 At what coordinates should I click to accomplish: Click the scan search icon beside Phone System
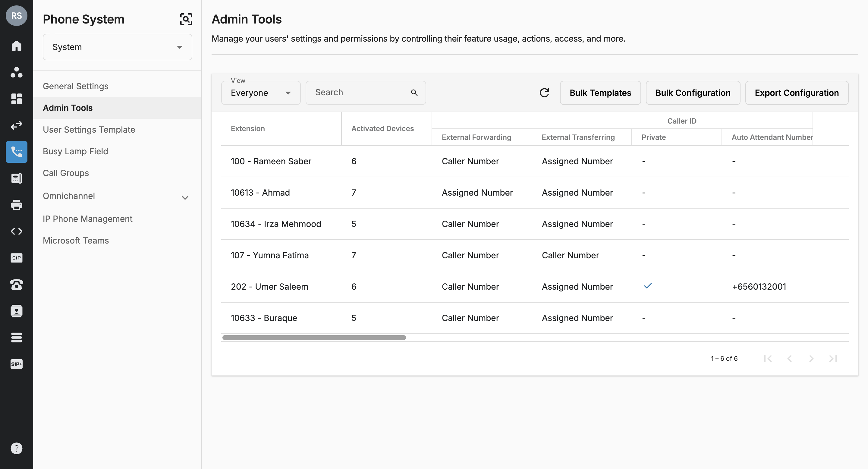click(x=186, y=19)
